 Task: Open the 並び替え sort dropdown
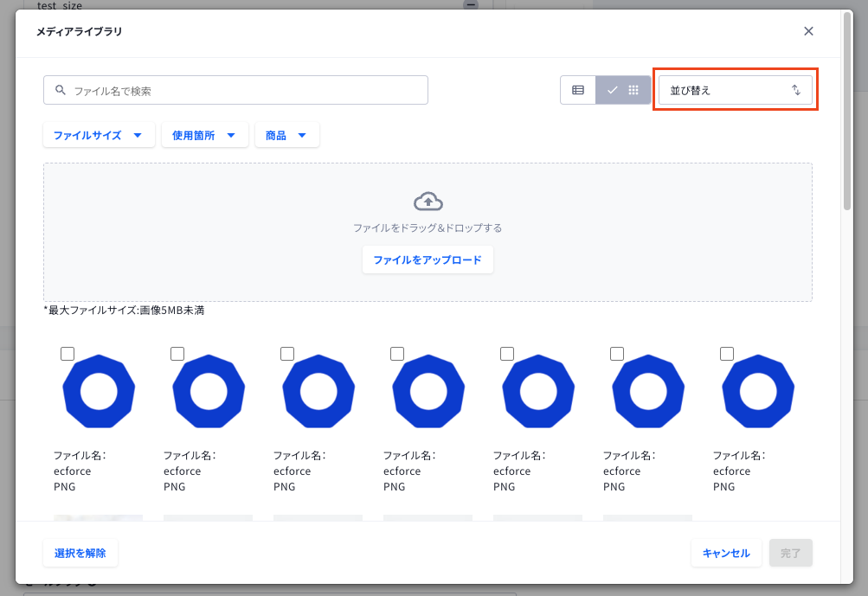click(x=735, y=90)
